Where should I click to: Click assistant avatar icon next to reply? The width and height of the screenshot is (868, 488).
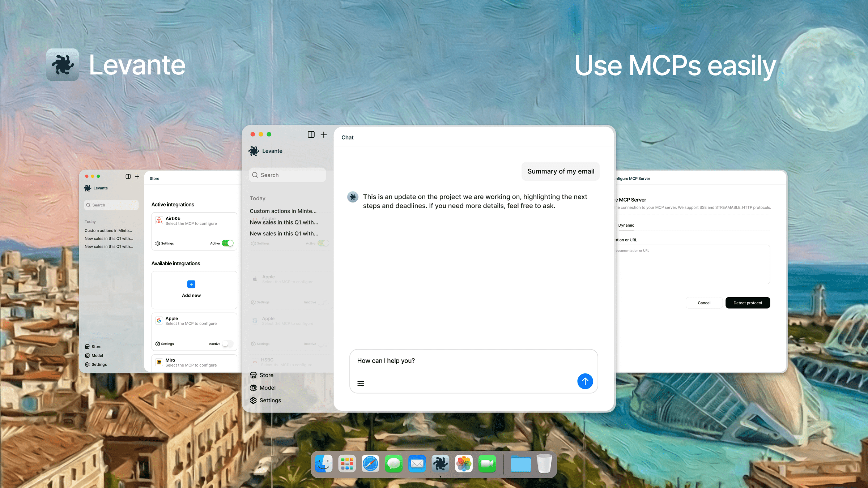tap(353, 197)
